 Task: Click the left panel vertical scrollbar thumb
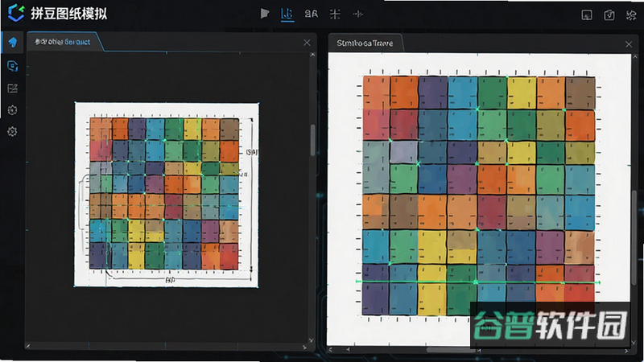pos(312,140)
